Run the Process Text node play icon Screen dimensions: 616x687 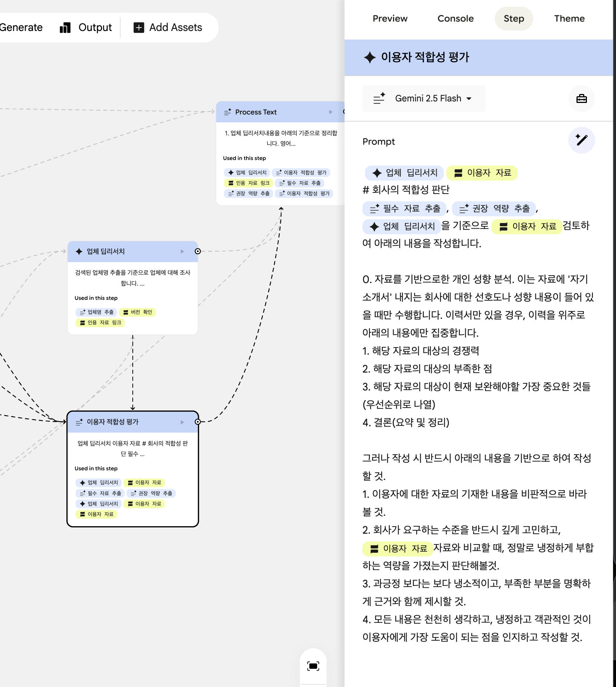point(330,112)
